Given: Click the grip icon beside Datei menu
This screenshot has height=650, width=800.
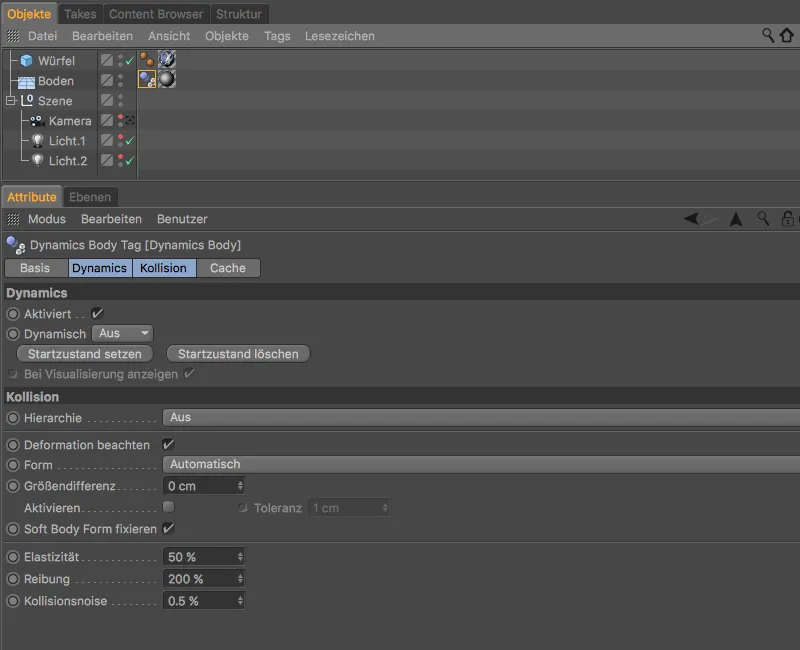Looking at the screenshot, I should point(13,36).
